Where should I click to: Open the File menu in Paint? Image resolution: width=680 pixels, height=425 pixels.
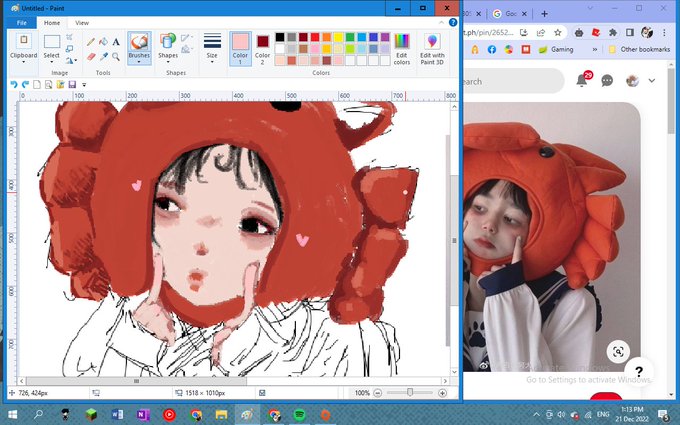(x=21, y=23)
